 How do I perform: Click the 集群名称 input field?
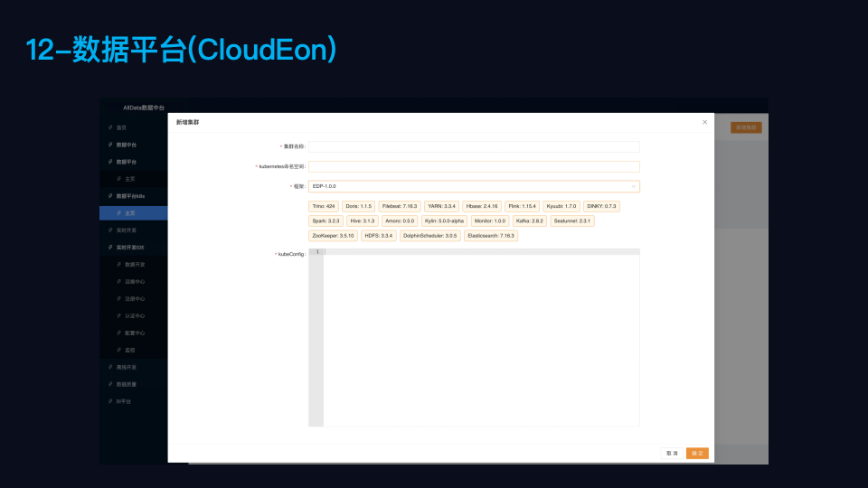point(474,146)
